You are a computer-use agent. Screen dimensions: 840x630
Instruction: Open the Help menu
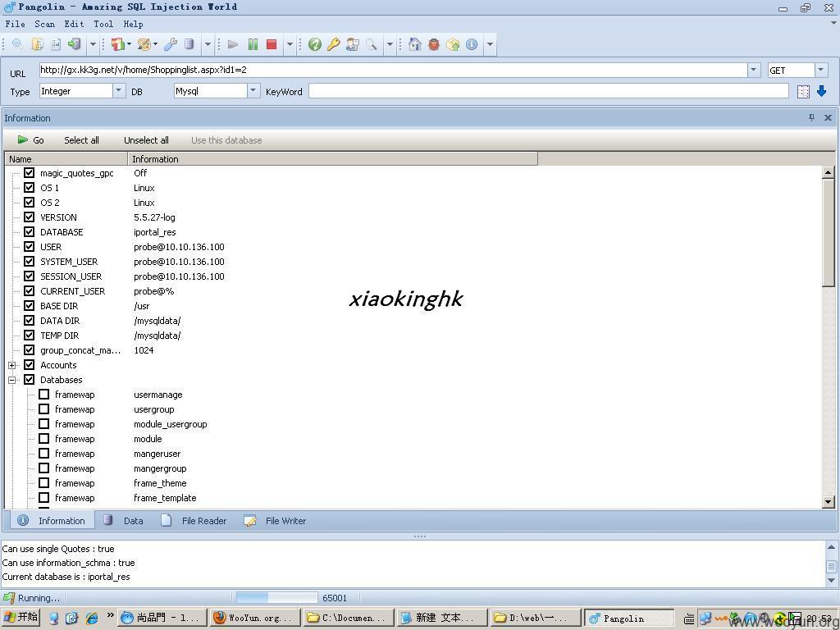133,24
